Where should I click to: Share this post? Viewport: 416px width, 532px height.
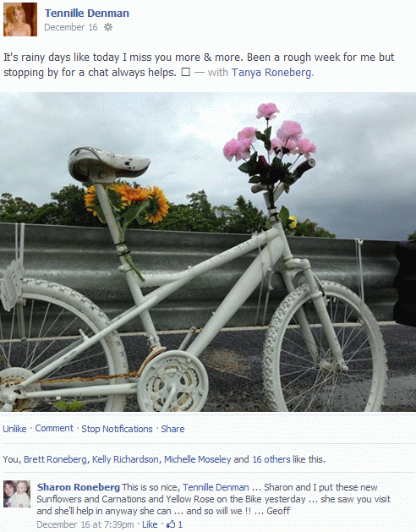point(172,429)
